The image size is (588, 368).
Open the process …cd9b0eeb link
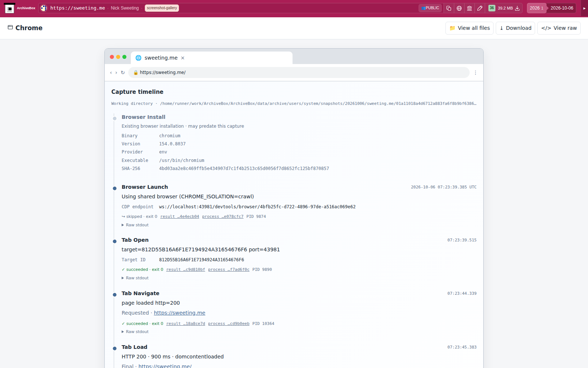click(229, 323)
